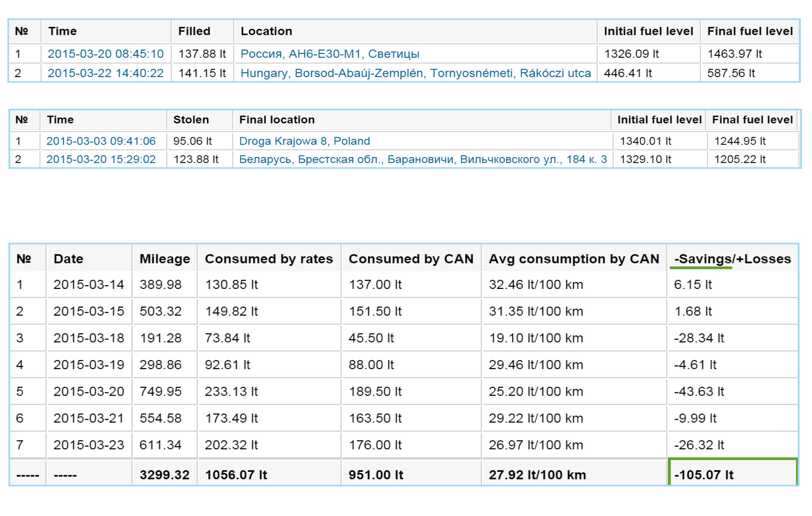Click the -Savings/+Losses column header
Screen dimensions: 812x516
[x=732, y=259]
